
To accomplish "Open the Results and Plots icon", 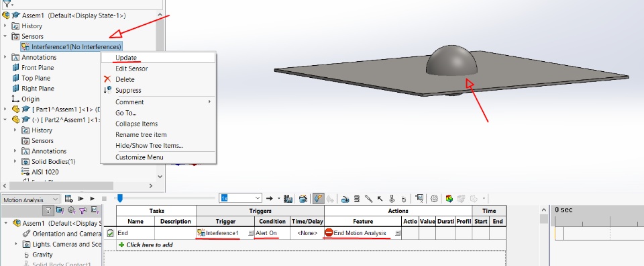I will point(419,199).
